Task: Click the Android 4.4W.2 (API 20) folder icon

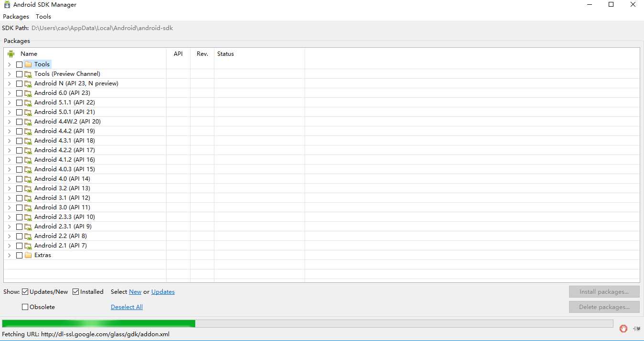Action: 28,122
